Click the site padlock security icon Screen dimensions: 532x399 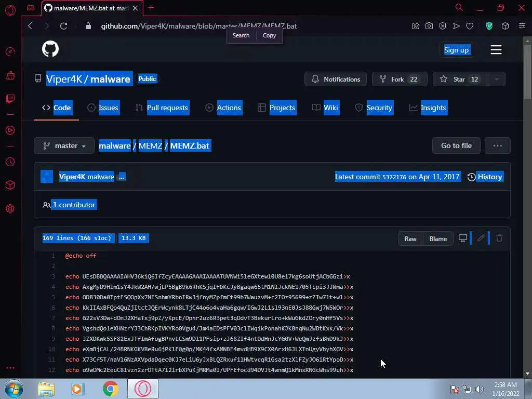coord(88,26)
